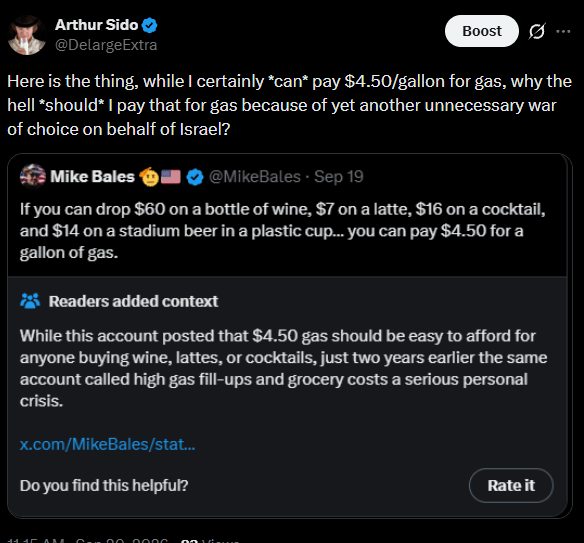Open the three-dot more options menu

click(563, 31)
